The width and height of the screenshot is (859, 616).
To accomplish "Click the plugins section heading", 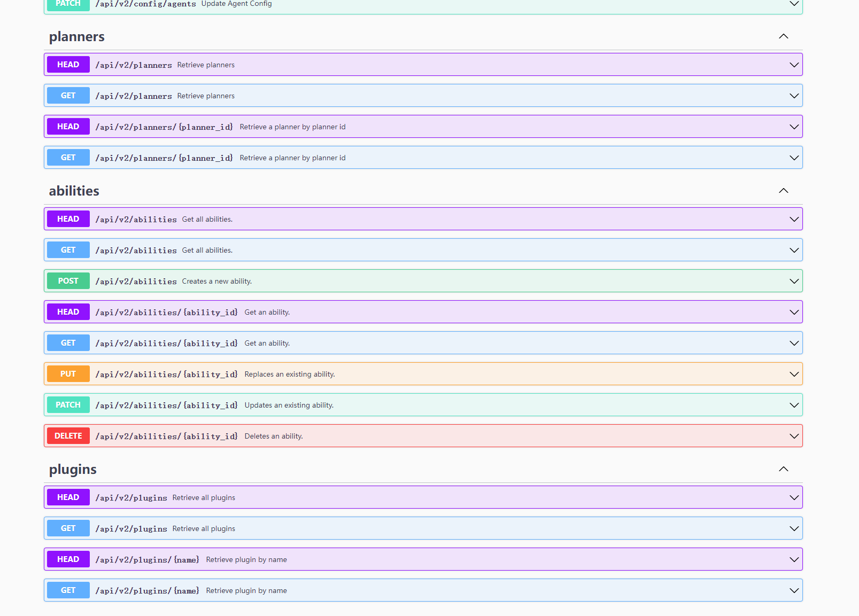I will (x=73, y=470).
